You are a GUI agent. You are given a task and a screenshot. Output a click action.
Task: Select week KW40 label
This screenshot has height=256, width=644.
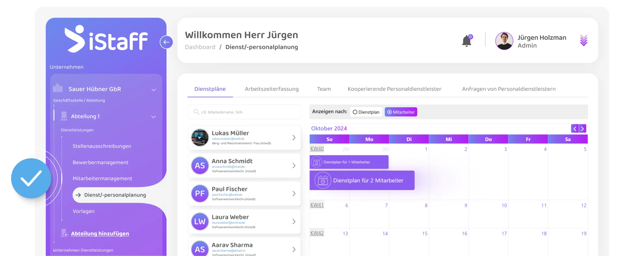tap(317, 149)
